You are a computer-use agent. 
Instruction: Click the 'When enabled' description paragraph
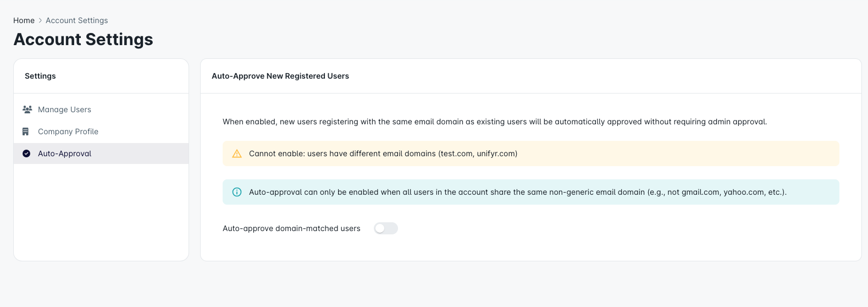pyautogui.click(x=494, y=122)
